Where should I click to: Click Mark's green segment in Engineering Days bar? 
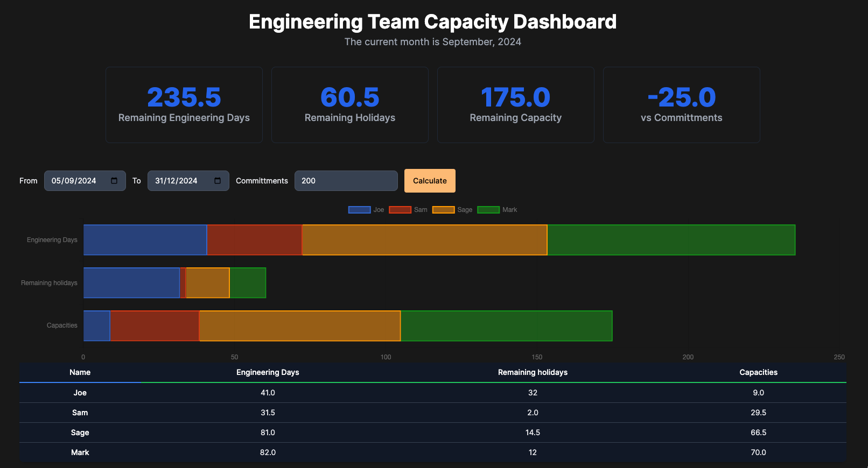tap(671, 240)
